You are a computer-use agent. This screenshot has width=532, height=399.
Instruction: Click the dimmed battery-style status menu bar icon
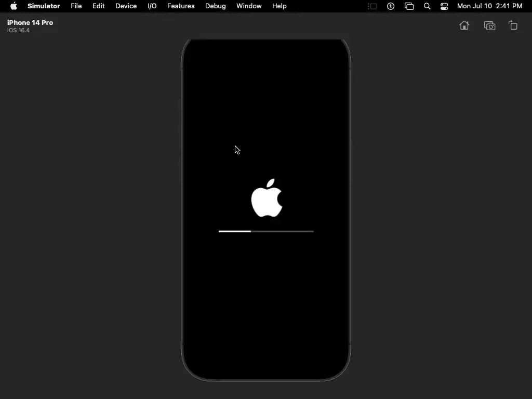click(x=373, y=6)
